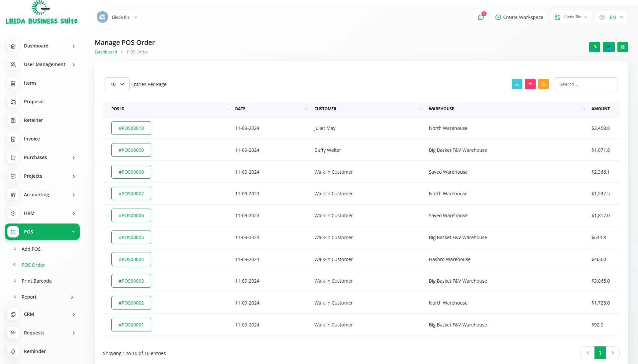Click the pink undo arrow icon
The height and width of the screenshot is (364, 638).
click(x=530, y=84)
